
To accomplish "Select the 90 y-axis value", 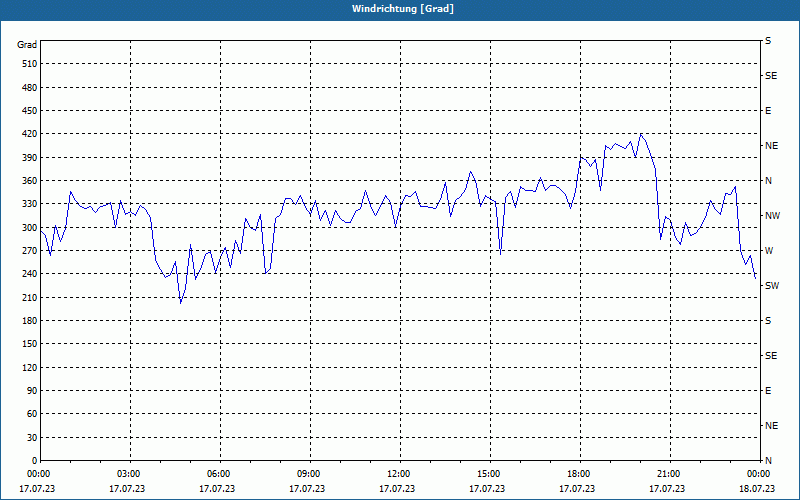I will click(32, 391).
